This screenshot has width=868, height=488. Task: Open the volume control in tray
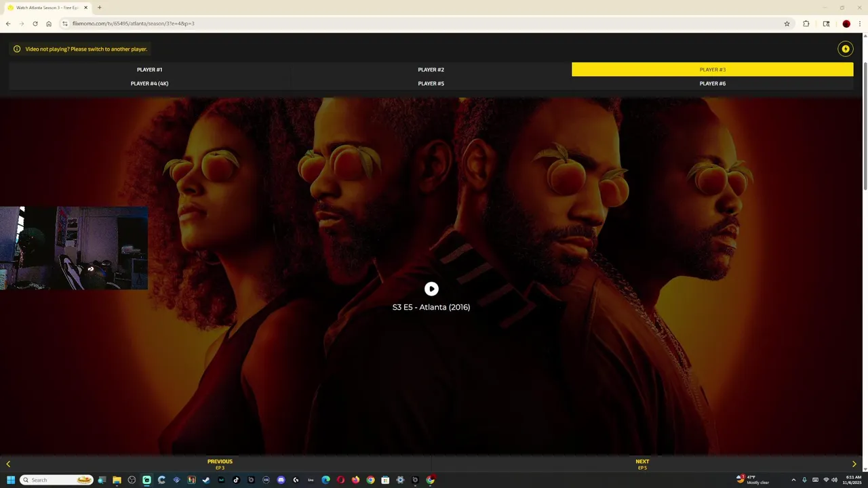pos(835,480)
